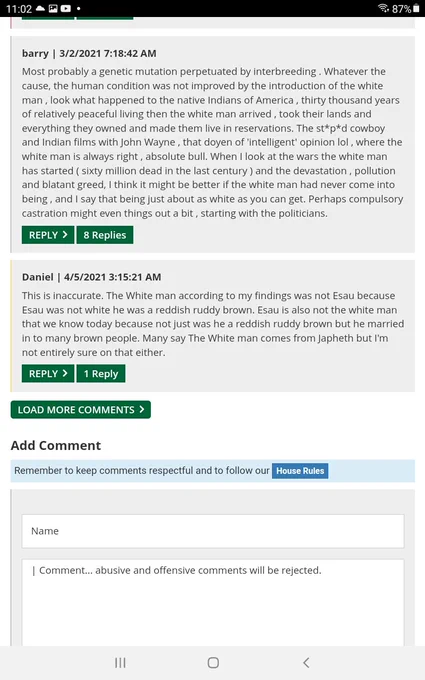Reply to barry's comment
425x680 pixels.
click(x=48, y=235)
